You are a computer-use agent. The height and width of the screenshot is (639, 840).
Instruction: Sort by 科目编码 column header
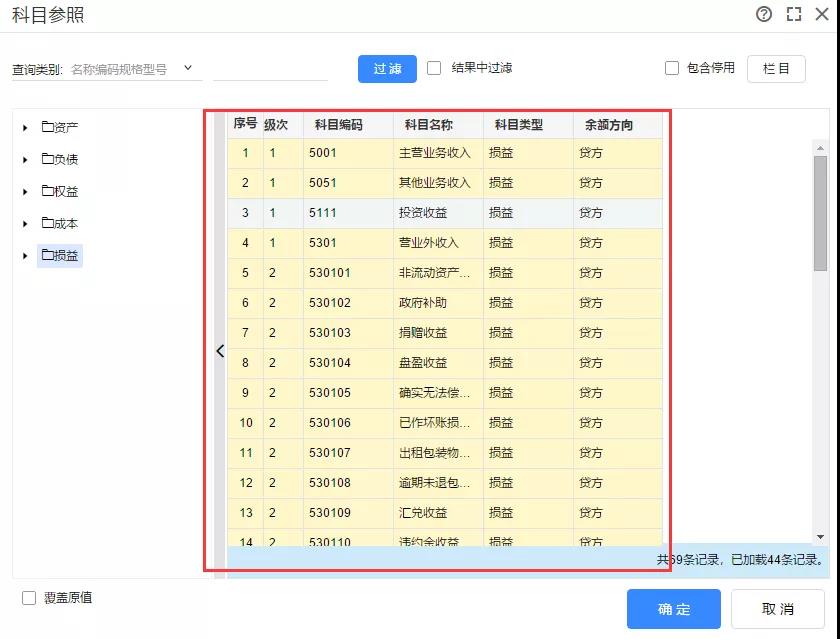pos(338,125)
